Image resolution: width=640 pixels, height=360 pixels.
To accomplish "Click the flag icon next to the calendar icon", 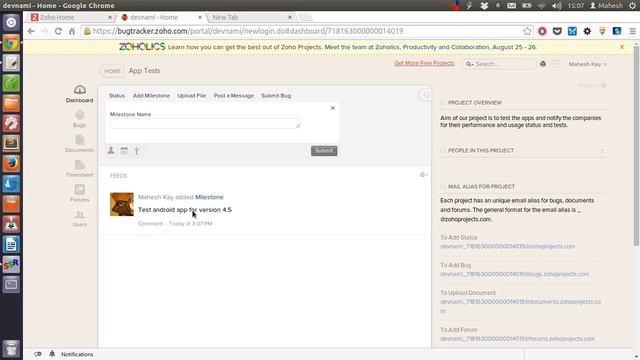I will point(137,151).
